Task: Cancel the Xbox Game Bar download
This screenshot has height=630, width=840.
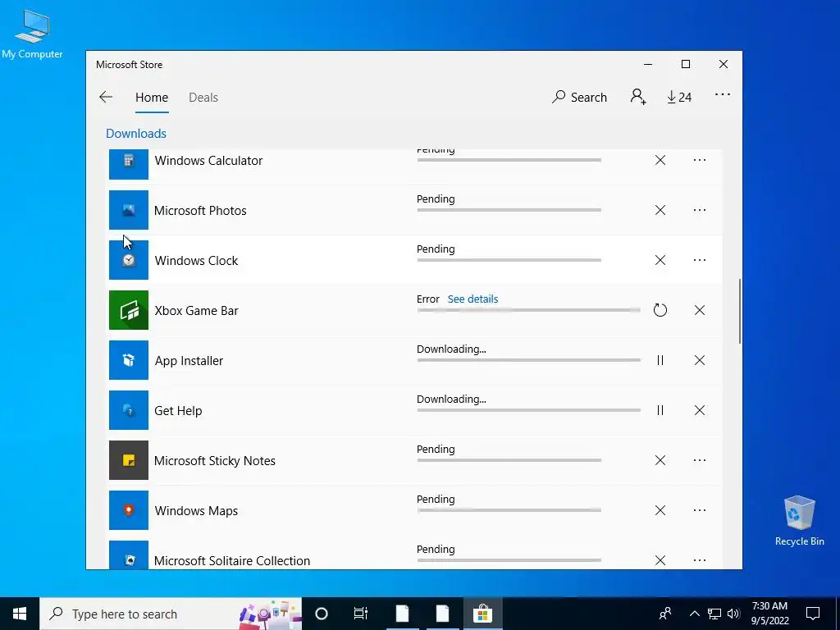Action: (700, 310)
